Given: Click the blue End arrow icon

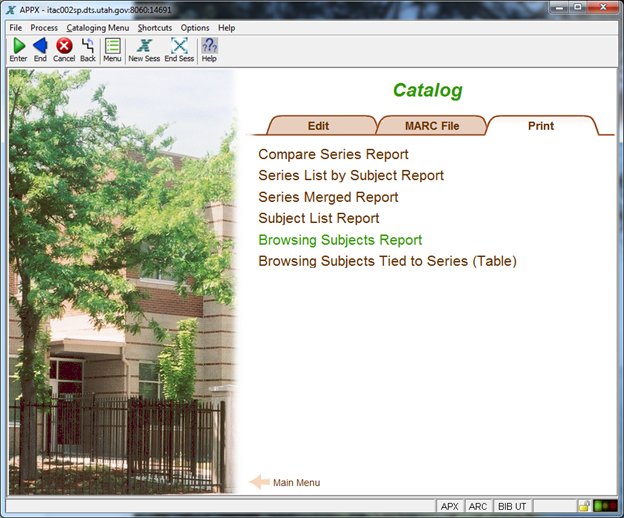Looking at the screenshot, I should (x=40, y=46).
